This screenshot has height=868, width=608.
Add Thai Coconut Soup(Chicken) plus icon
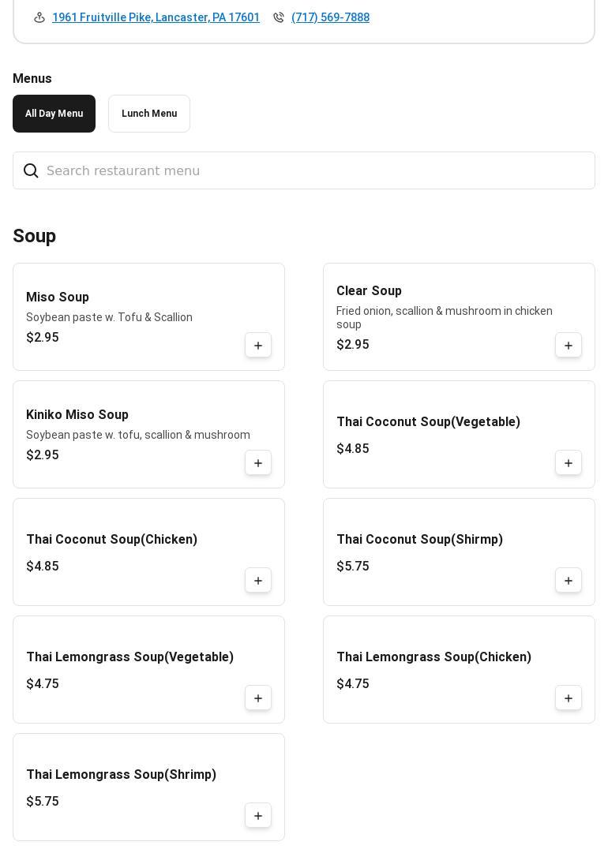point(258,581)
